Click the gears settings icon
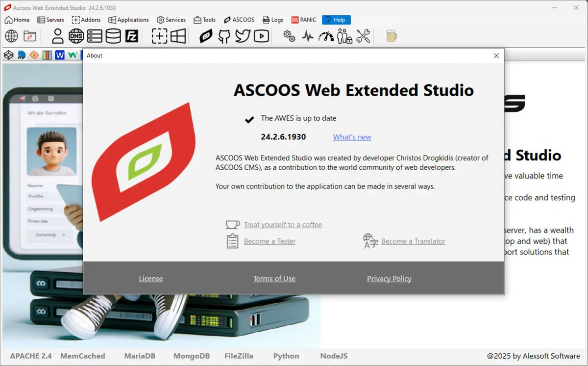The width and height of the screenshot is (588, 366). coord(289,36)
